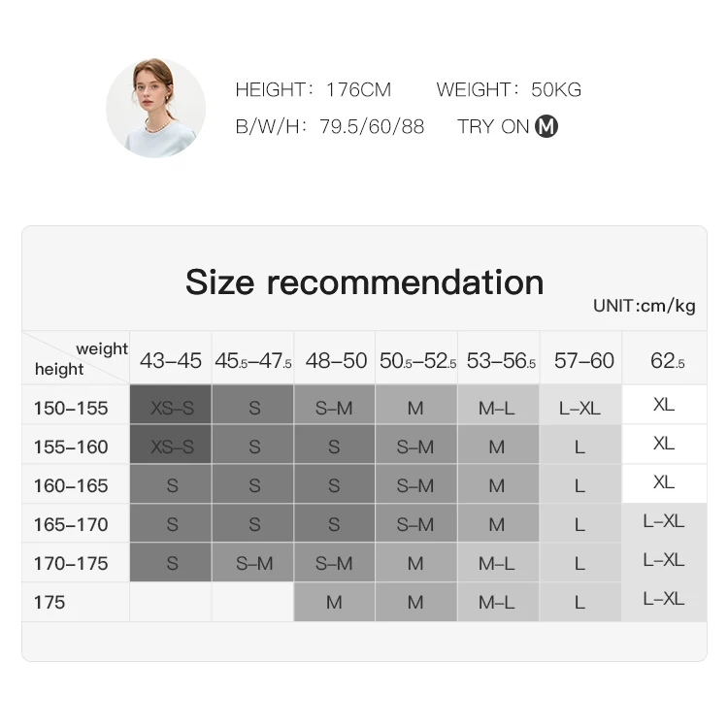Screen dimensions: 728x728
Task: Click the M–L cell in the 175 row
Action: click(x=497, y=602)
